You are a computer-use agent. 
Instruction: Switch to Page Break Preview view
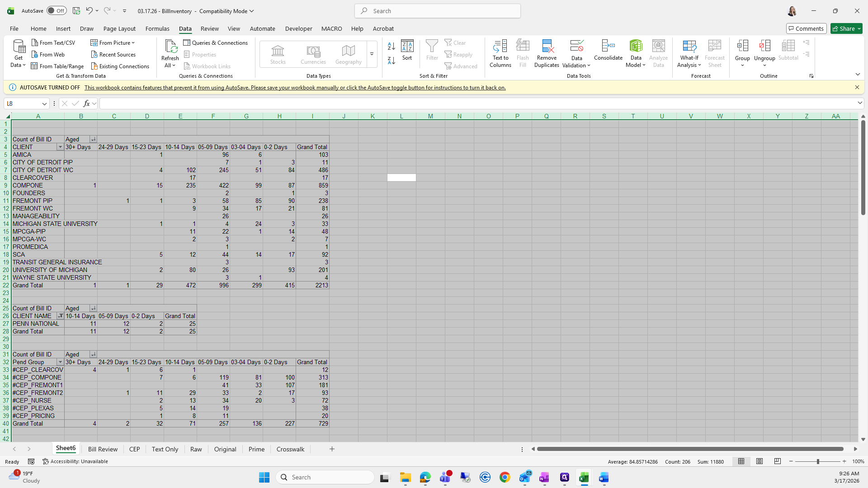778,461
